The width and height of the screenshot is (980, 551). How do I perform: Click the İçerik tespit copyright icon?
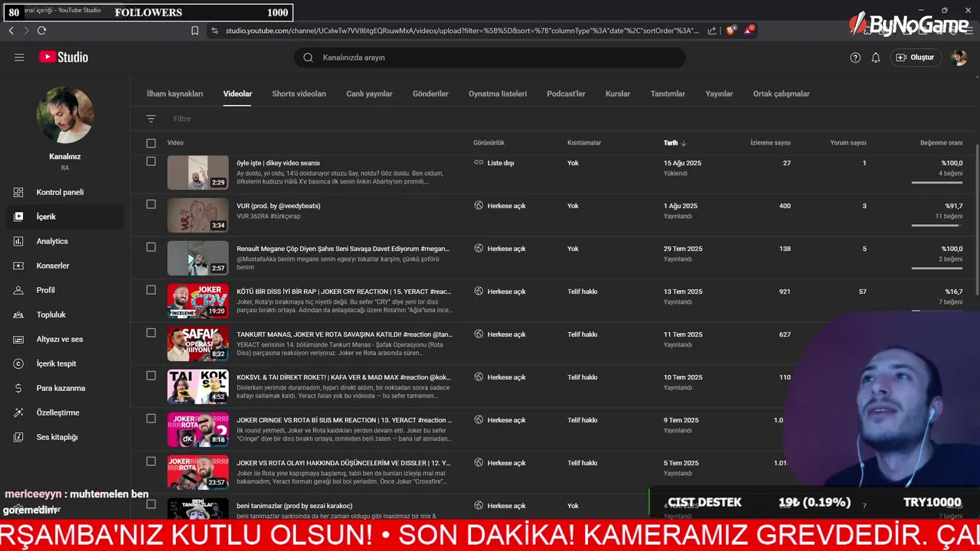pos(19,364)
